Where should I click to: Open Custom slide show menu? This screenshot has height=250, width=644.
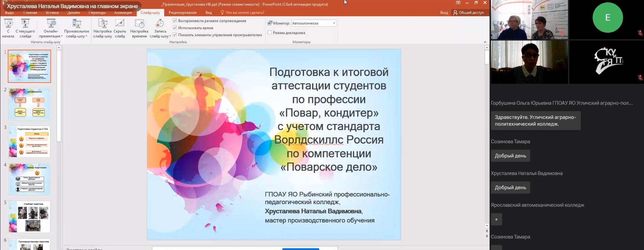point(77,28)
